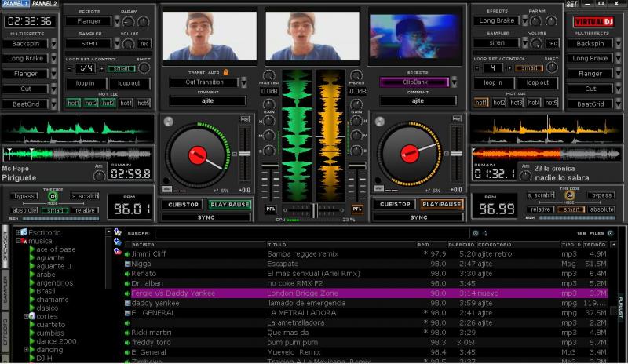Click the search options icon beside search field
Screen dimensions: 628x364
pos(476,233)
